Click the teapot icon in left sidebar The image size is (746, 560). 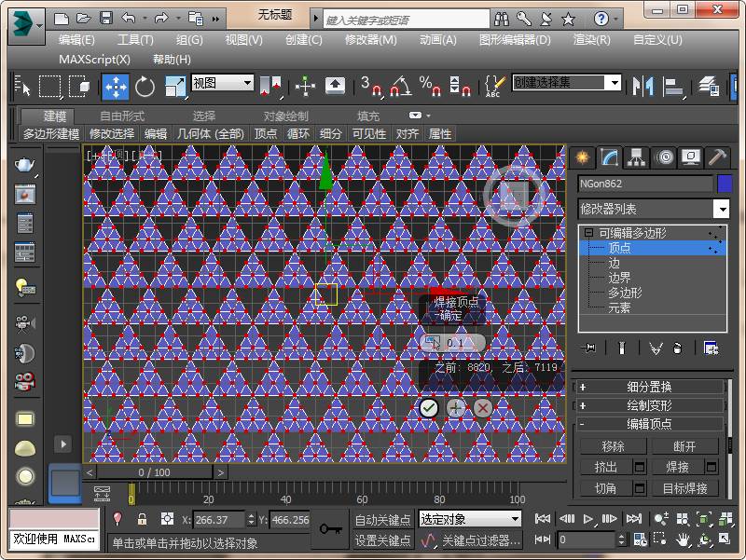(x=25, y=165)
